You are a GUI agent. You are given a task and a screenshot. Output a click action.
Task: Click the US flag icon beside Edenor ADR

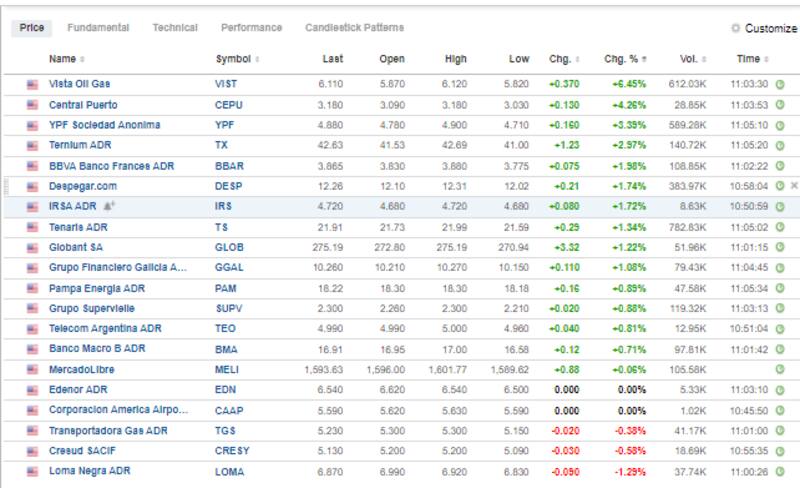(32, 390)
